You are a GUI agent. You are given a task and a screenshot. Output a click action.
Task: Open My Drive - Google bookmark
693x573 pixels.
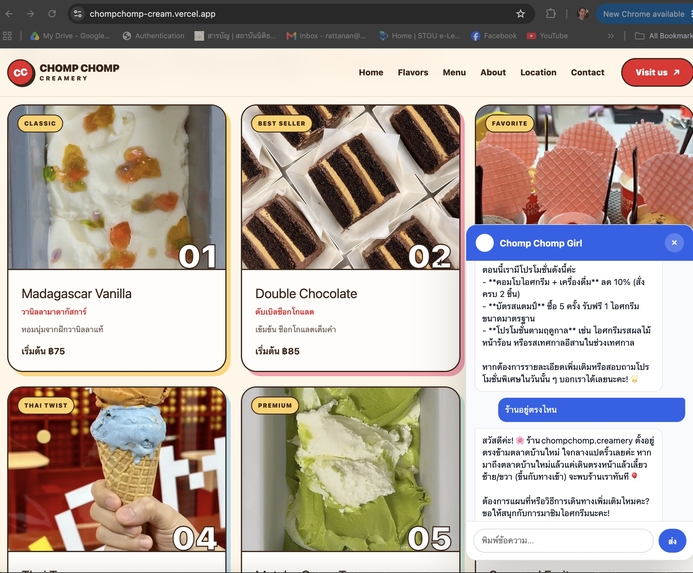(x=70, y=36)
